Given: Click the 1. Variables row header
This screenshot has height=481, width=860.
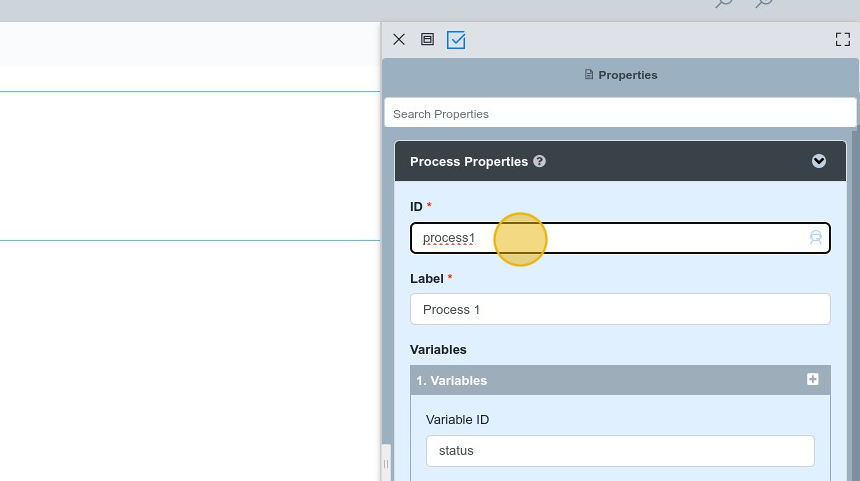Looking at the screenshot, I should coord(620,380).
